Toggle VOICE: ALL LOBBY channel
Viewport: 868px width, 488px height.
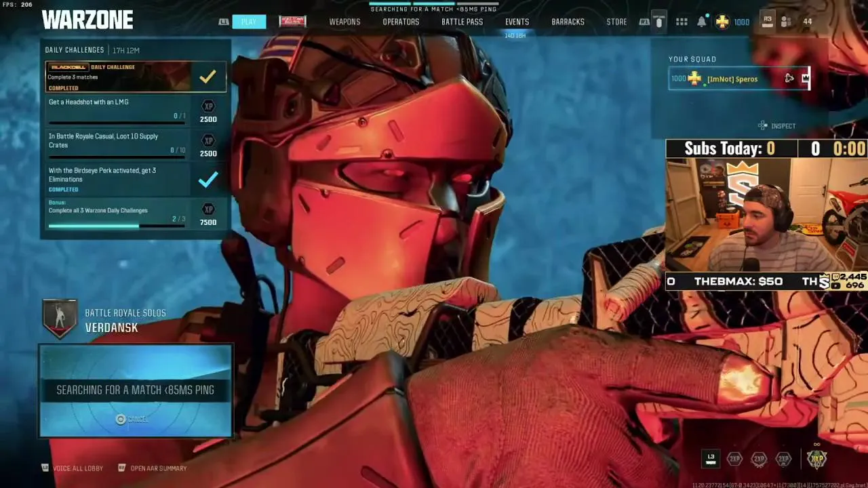[73, 468]
